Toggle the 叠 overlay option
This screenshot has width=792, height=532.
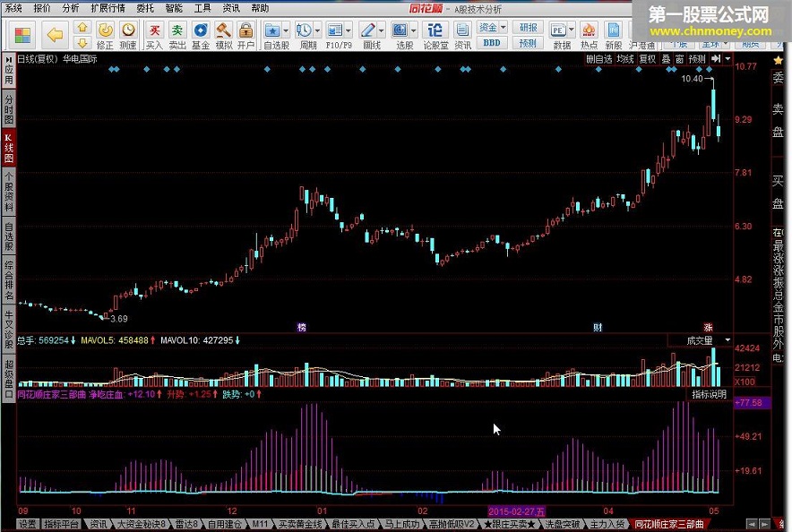pyautogui.click(x=667, y=59)
